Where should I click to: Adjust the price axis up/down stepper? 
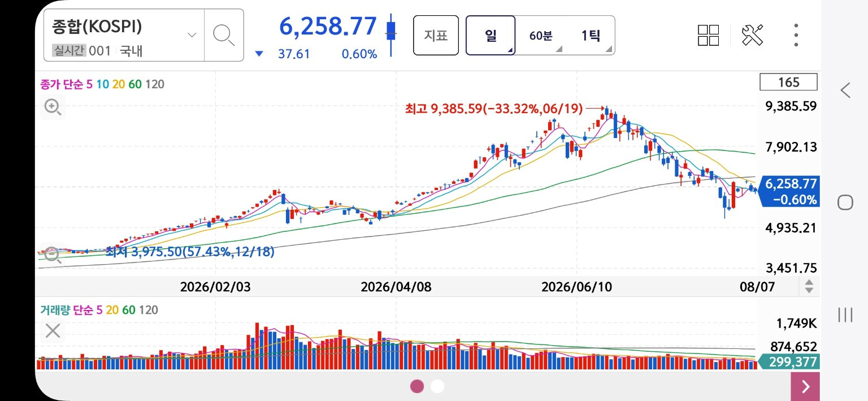click(809, 286)
